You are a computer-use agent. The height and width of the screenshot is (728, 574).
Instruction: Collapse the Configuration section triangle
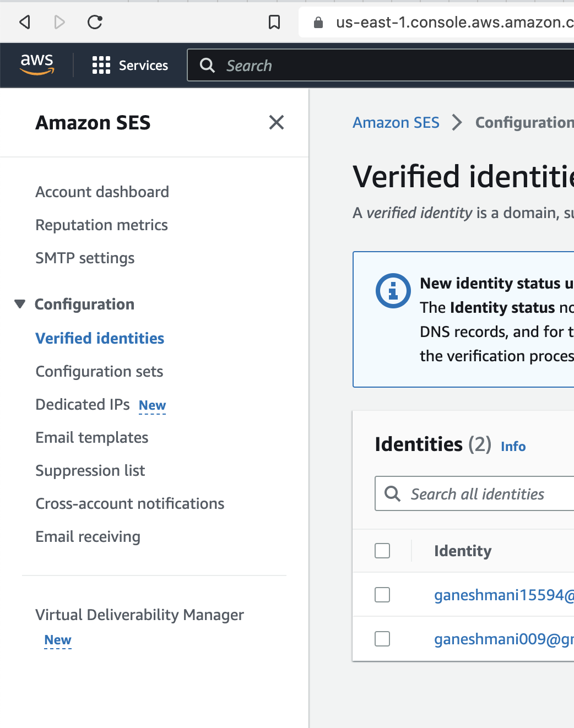pos(20,304)
